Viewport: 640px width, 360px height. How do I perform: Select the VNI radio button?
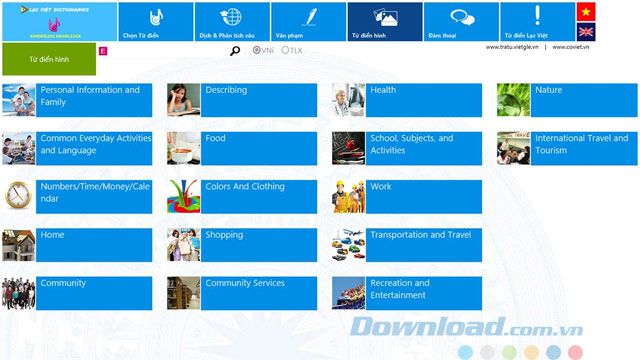click(256, 50)
